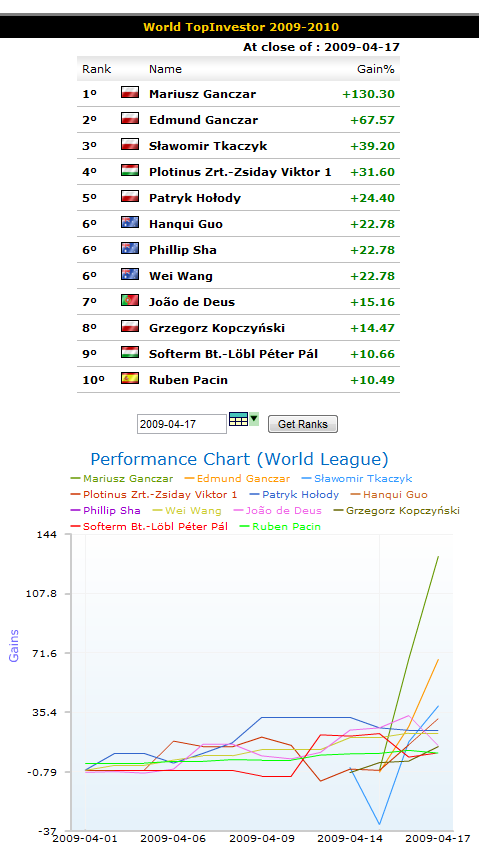Select the Gain% column header

click(376, 69)
